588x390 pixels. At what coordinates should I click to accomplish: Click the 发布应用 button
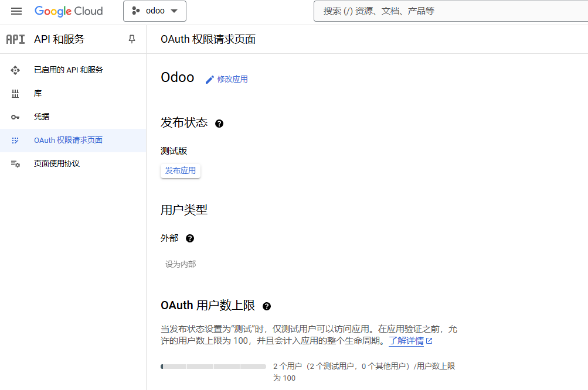point(181,171)
